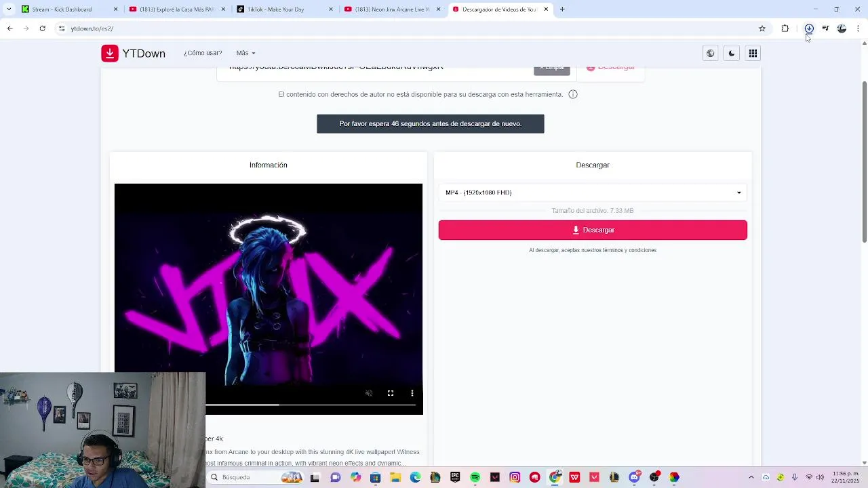Open File Explorer from taskbar
The height and width of the screenshot is (488, 868).
pos(395,477)
